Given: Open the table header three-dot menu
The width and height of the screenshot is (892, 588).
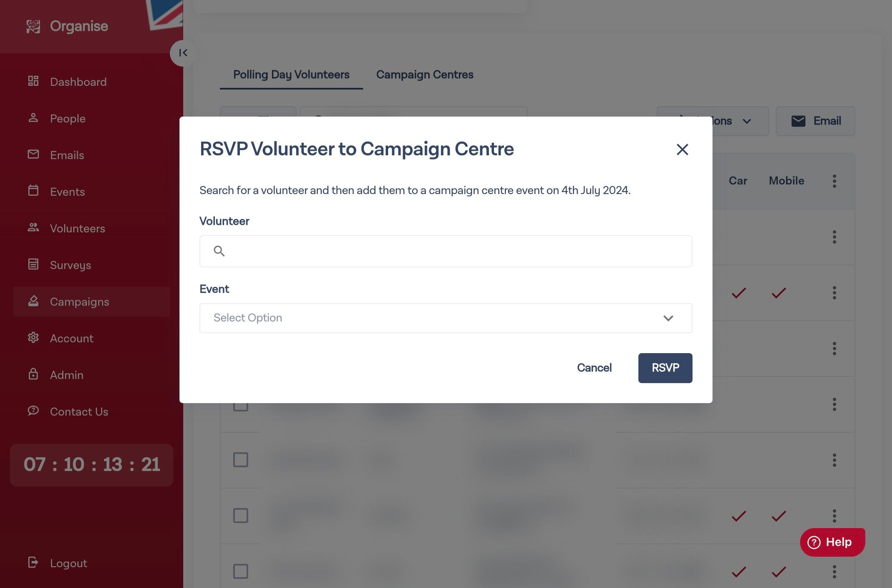Looking at the screenshot, I should tap(835, 181).
